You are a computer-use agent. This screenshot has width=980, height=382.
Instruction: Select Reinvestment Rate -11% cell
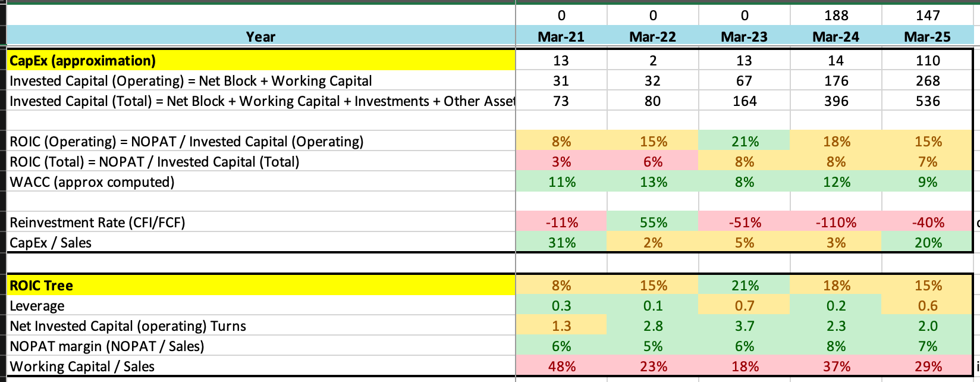(x=561, y=223)
